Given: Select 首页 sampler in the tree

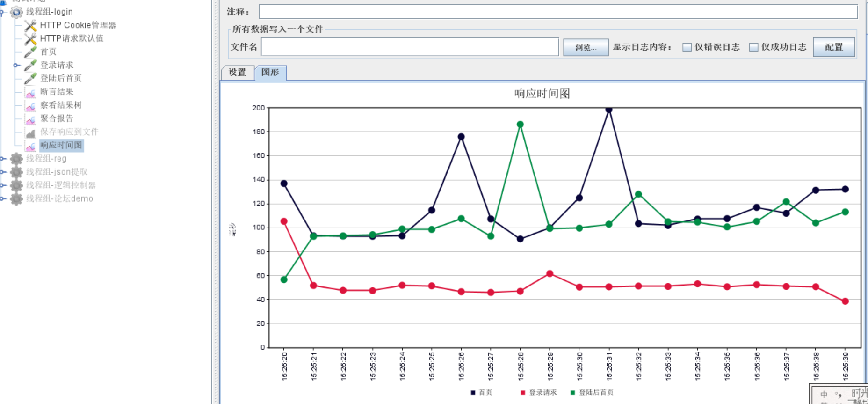Looking at the screenshot, I should pyautogui.click(x=48, y=51).
